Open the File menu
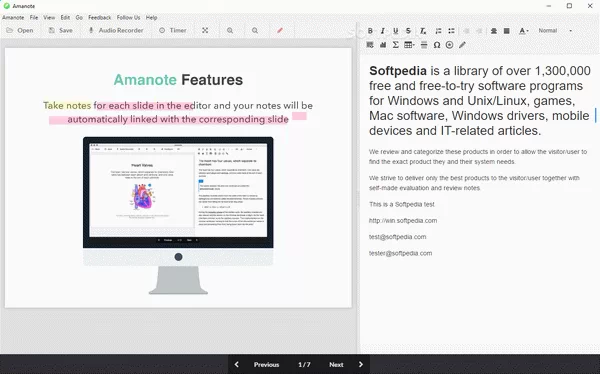 coord(34,17)
